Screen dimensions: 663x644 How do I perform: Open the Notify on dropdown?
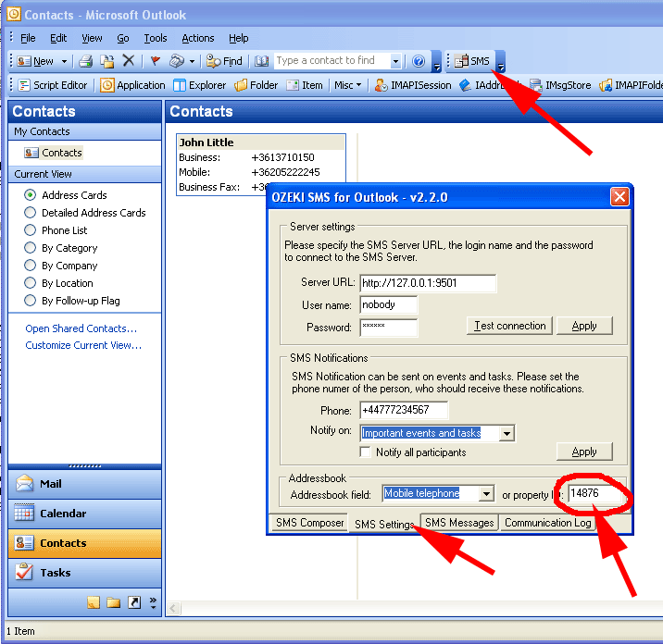pos(507,433)
